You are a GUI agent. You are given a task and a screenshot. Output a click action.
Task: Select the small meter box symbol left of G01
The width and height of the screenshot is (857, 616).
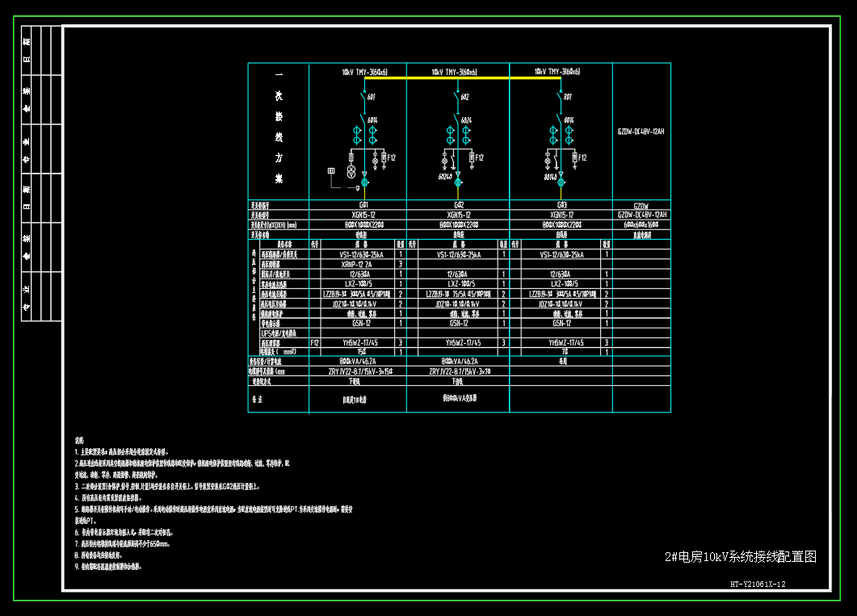coord(331,171)
